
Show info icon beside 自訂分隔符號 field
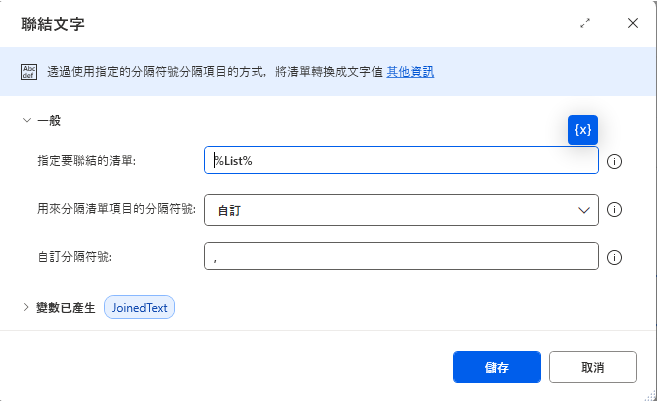click(614, 257)
